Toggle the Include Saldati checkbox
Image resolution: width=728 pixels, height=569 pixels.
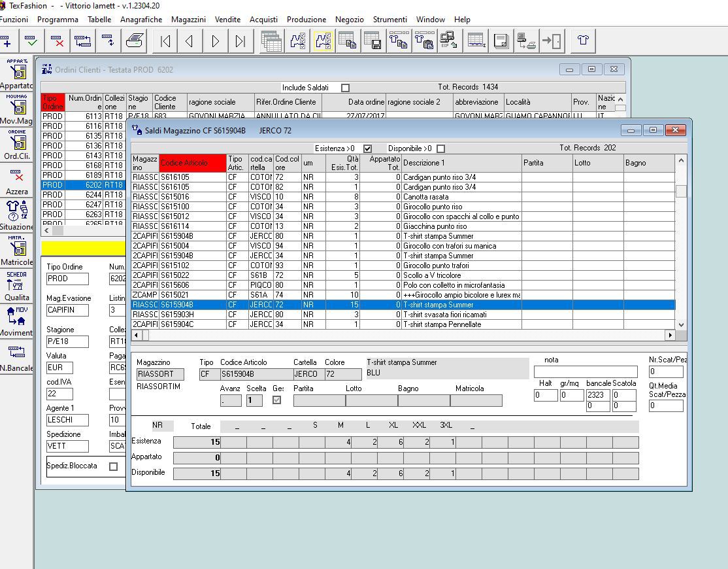345,88
